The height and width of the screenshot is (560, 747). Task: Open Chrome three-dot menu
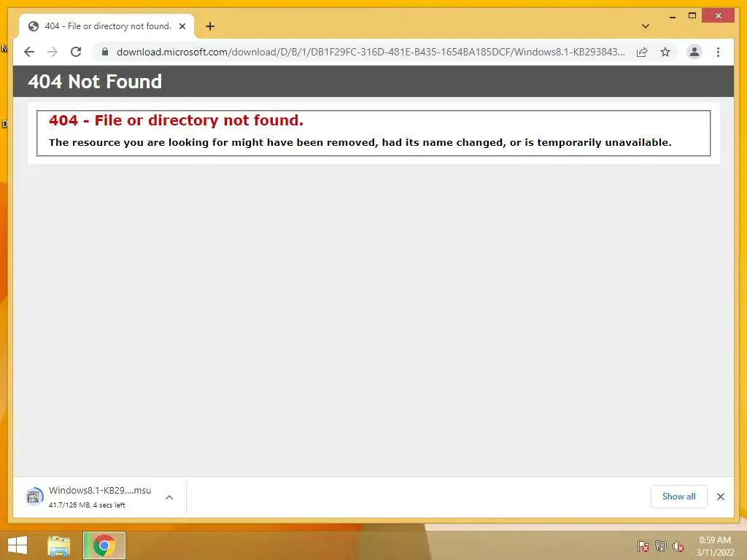pyautogui.click(x=718, y=52)
